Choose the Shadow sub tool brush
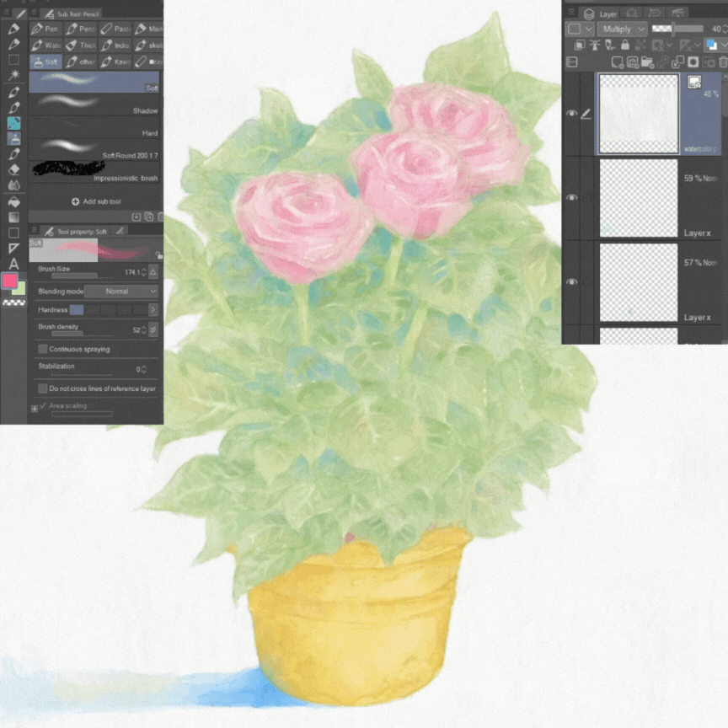This screenshot has width=728, height=728. [94, 104]
